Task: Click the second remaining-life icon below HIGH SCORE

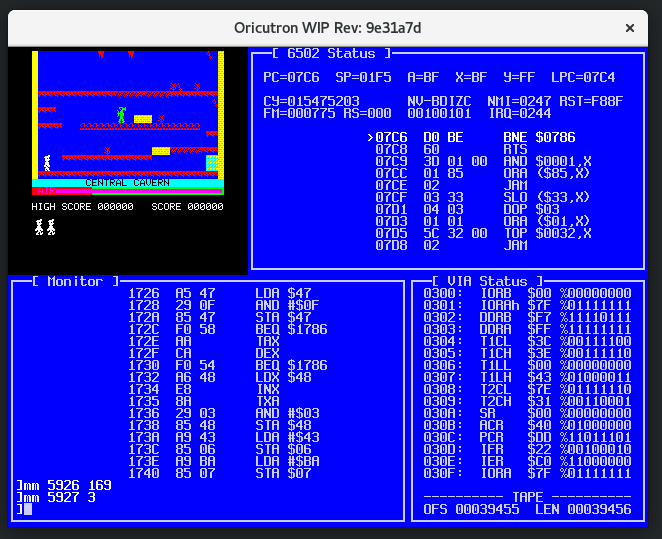Action: (51, 227)
